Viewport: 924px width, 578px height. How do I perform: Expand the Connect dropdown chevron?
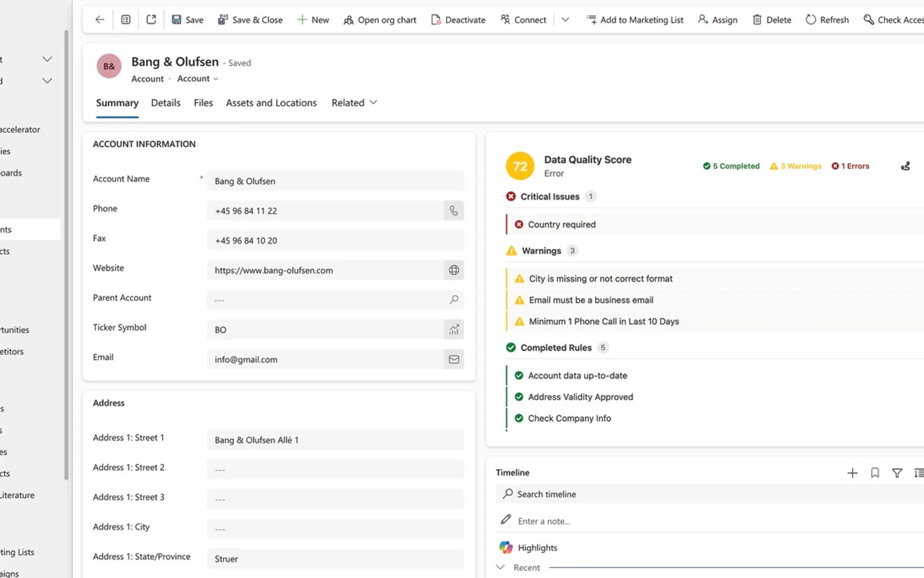tap(565, 20)
